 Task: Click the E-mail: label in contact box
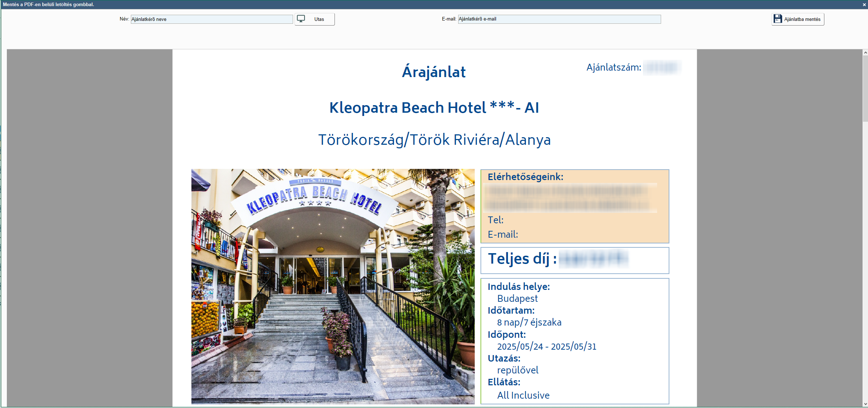[x=503, y=234]
